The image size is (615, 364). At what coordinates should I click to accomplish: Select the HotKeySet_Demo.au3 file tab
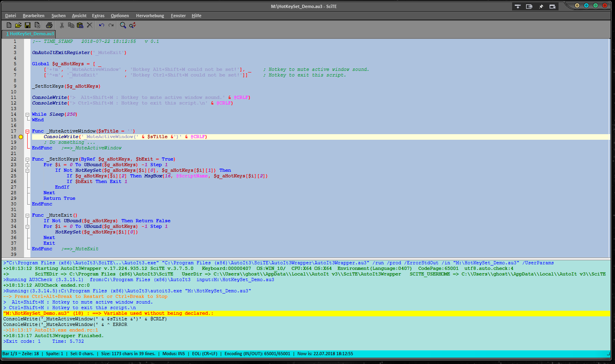[29, 34]
